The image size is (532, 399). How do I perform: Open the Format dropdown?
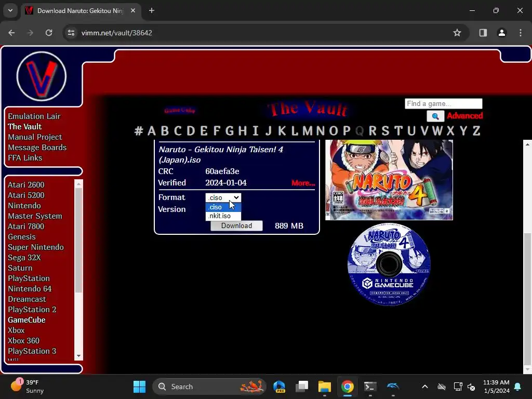(x=223, y=197)
